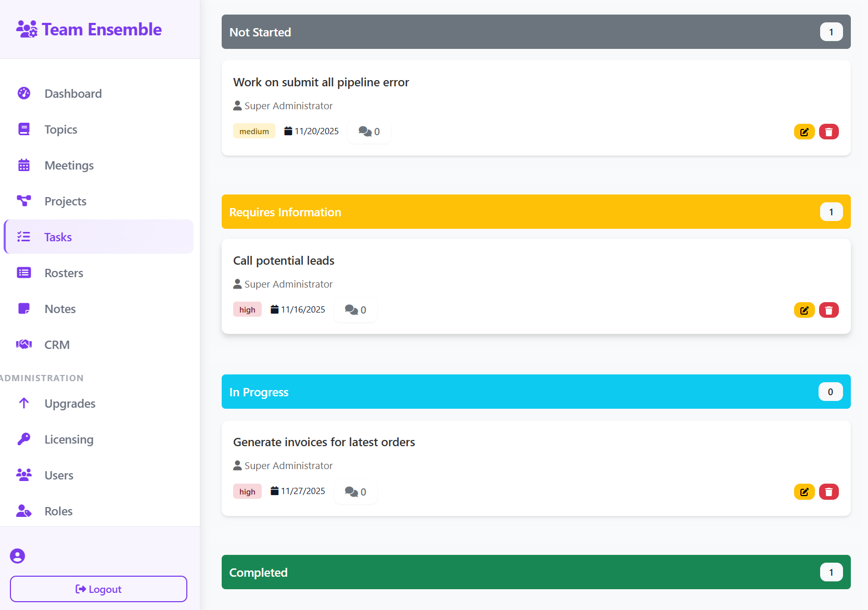Open comments on the 'Generate invoices' task
The image size is (868, 610).
click(355, 492)
